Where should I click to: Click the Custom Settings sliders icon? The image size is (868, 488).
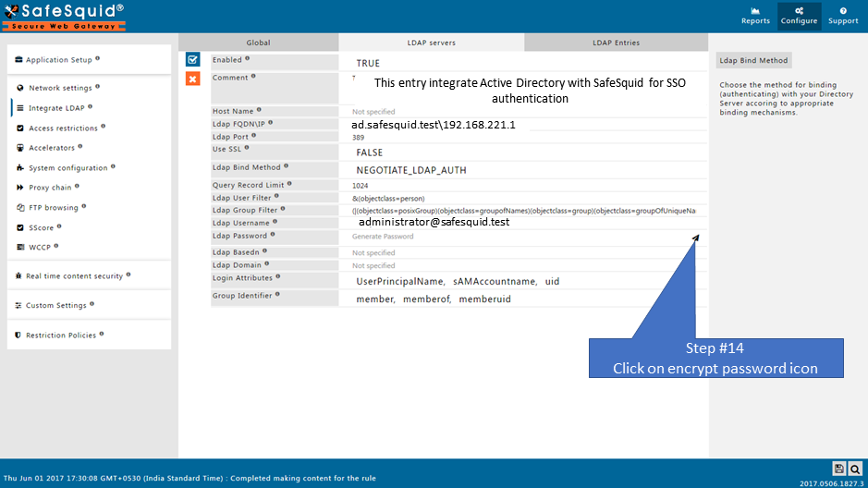coord(18,305)
